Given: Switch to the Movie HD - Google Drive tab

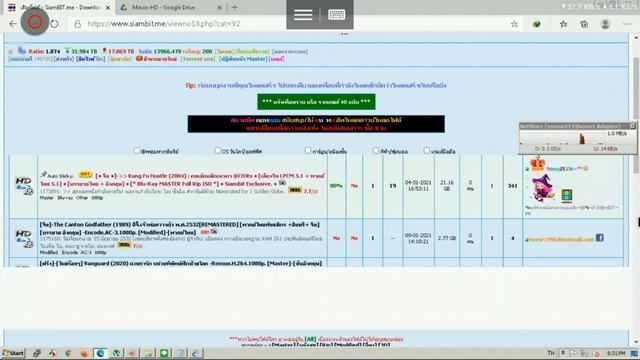Looking at the screenshot, I should [x=171, y=7].
